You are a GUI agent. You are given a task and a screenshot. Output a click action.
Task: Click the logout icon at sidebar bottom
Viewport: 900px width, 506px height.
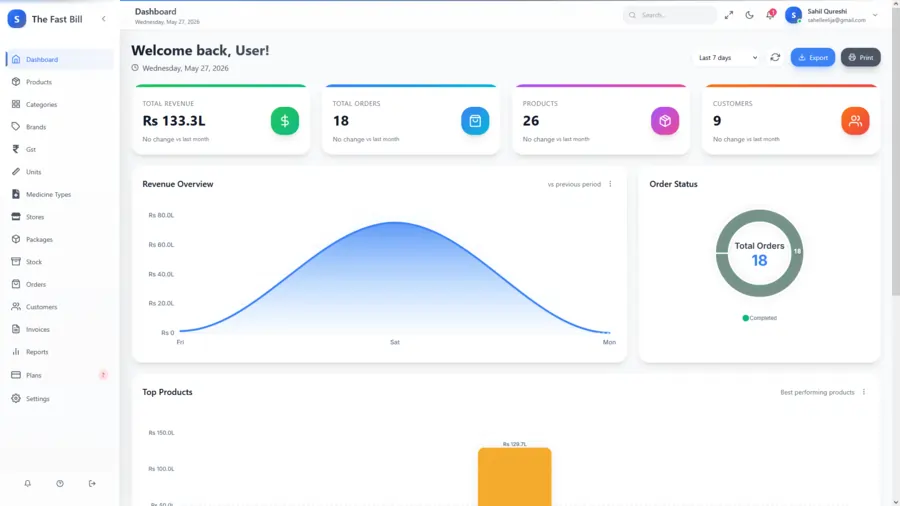pos(92,484)
